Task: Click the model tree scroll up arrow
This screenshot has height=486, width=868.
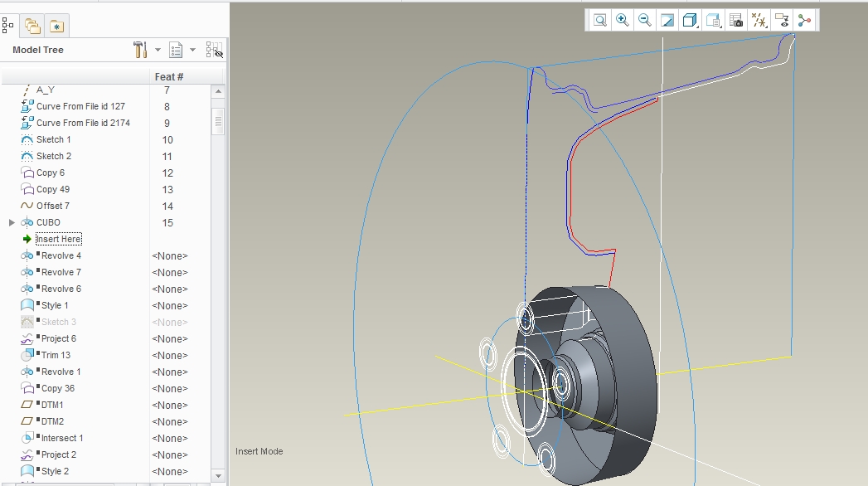Action: (x=218, y=91)
